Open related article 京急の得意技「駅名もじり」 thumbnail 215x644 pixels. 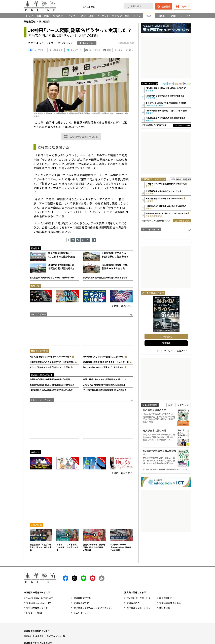[x=38, y=256]
